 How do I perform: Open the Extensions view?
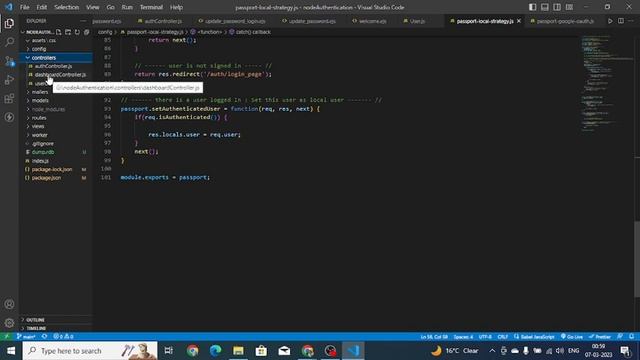[x=9, y=98]
